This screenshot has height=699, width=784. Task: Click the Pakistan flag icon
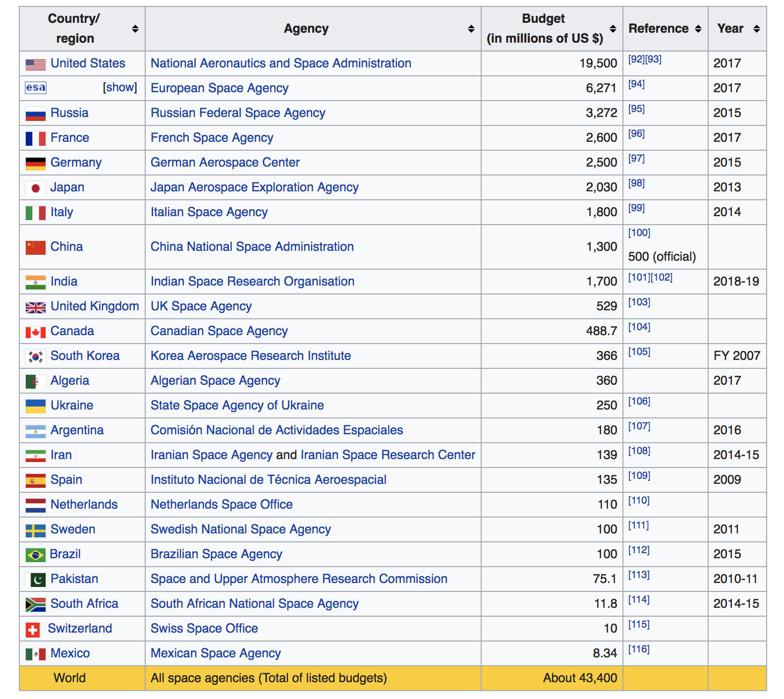tap(36, 580)
